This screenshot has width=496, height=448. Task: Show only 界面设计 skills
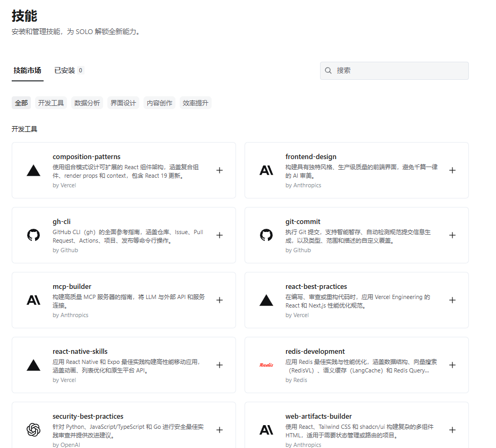123,103
